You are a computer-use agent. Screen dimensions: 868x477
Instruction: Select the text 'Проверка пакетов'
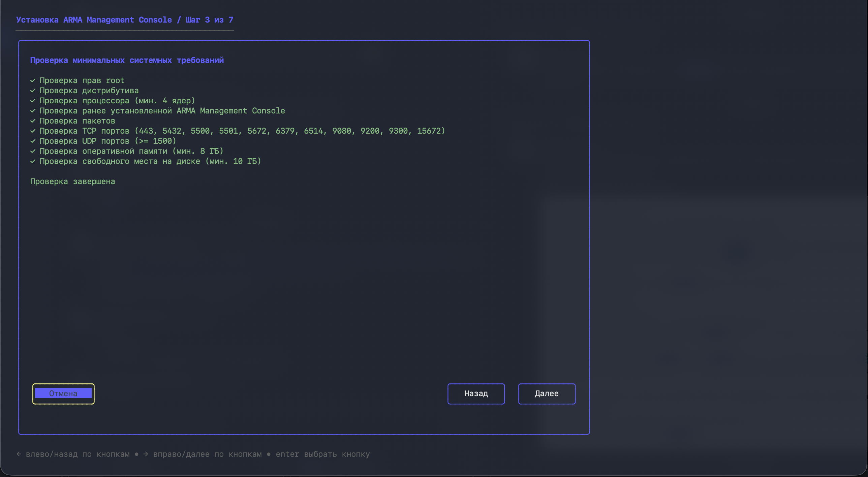coord(77,121)
